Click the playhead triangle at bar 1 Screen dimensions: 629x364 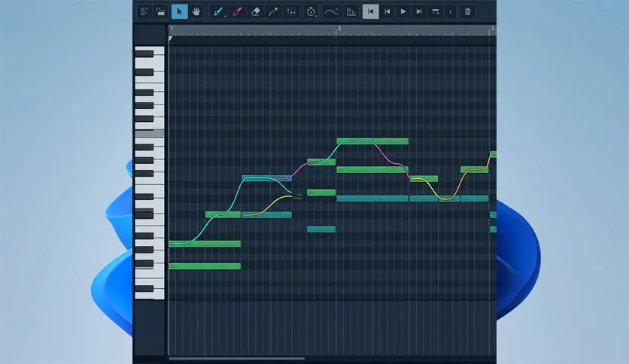[x=171, y=38]
